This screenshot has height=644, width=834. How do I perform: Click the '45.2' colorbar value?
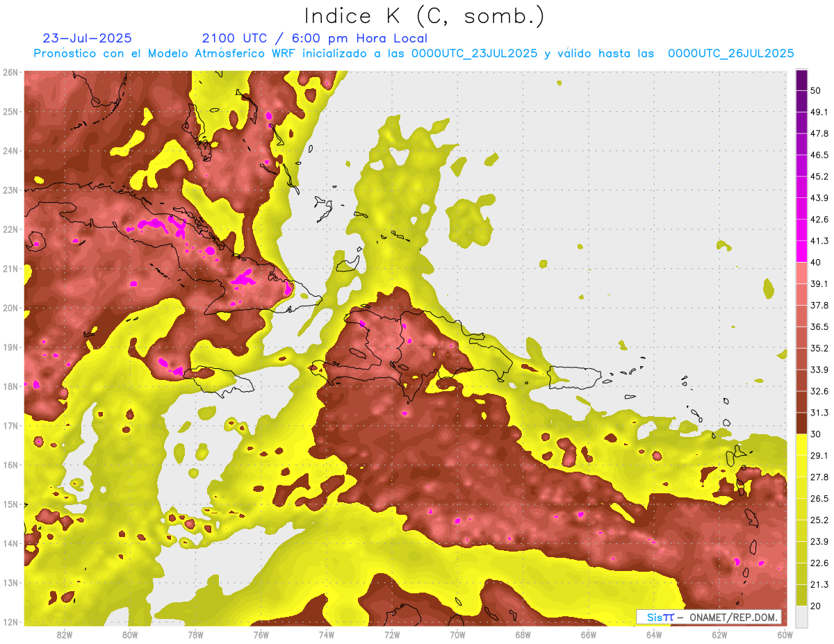pos(819,176)
